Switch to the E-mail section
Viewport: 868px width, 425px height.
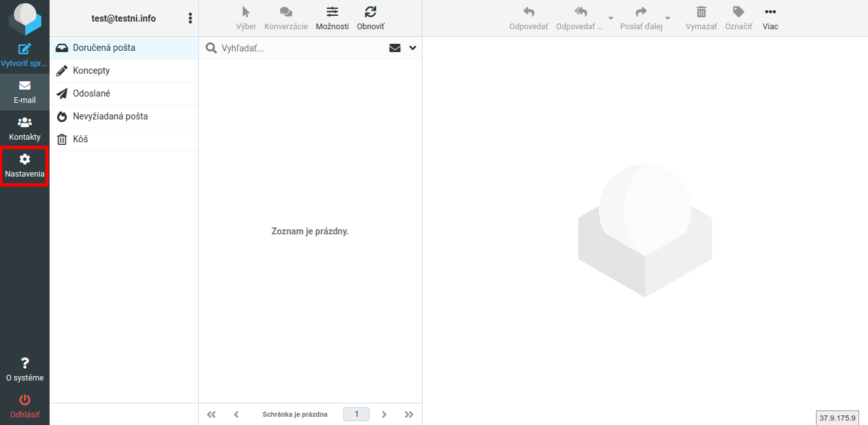point(25,92)
